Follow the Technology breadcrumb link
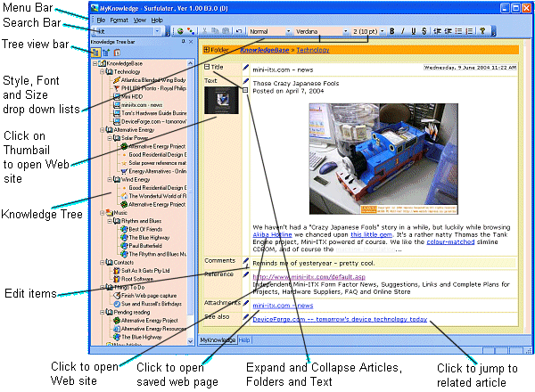Image resolution: width=535 pixels, height=392 pixels. click(x=313, y=50)
